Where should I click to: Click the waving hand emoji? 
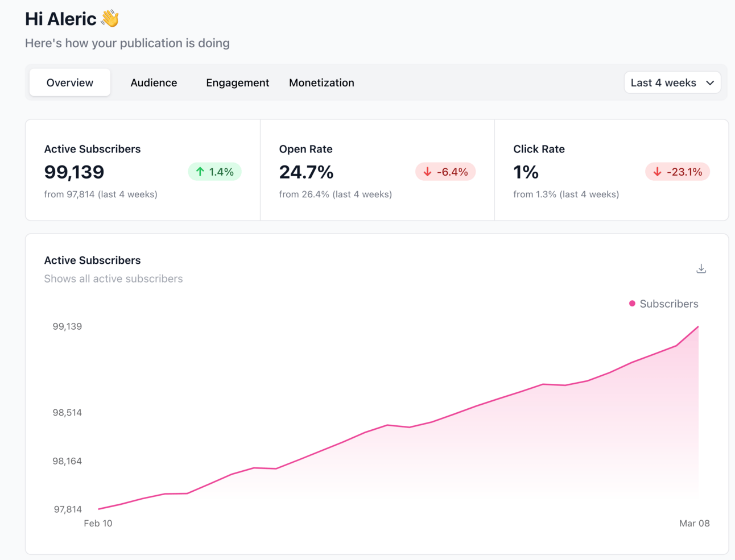110,19
